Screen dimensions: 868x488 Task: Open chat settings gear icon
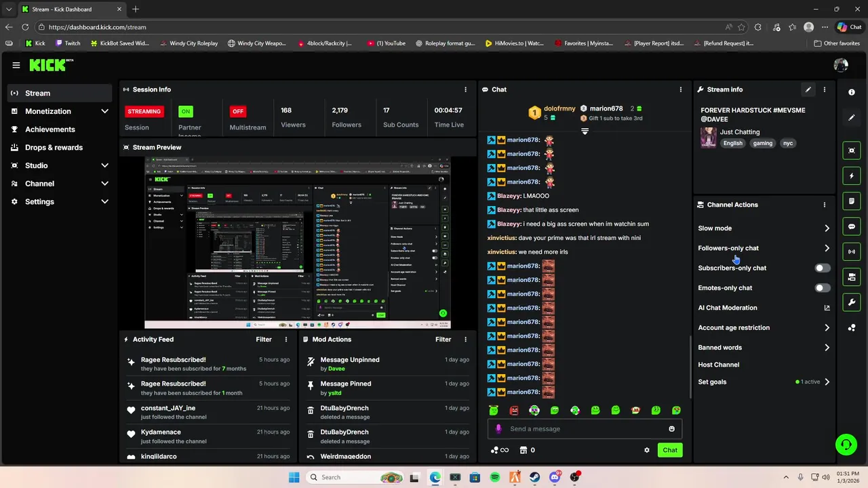pos(646,450)
